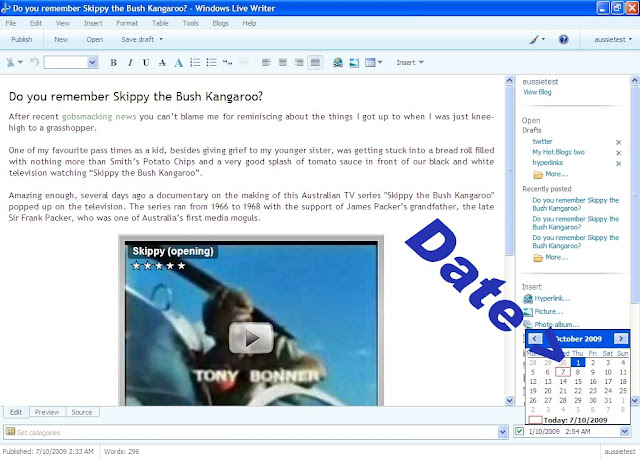This screenshot has height=459, width=640.
Task: Click the insert hyperlink globe icon
Action: 338,62
